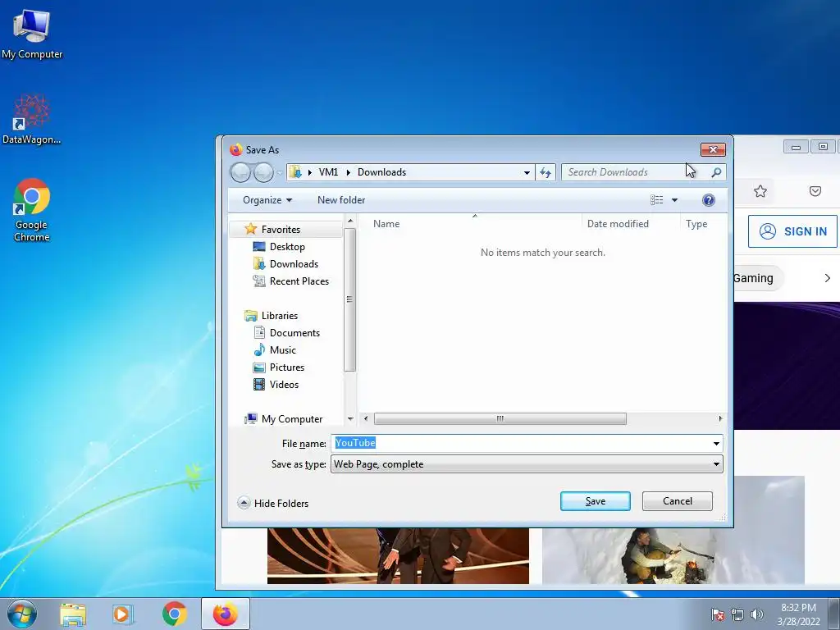Select My Computer in navigation pane

pyautogui.click(x=292, y=419)
